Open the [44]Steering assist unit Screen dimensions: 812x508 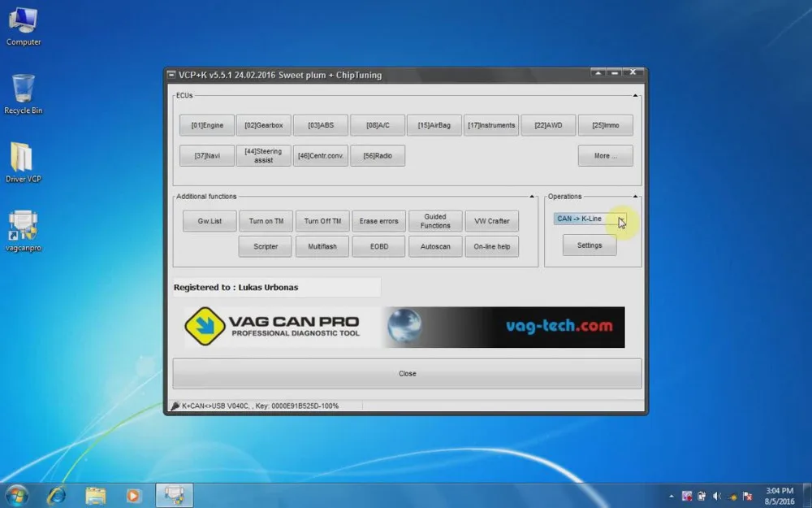(264, 155)
